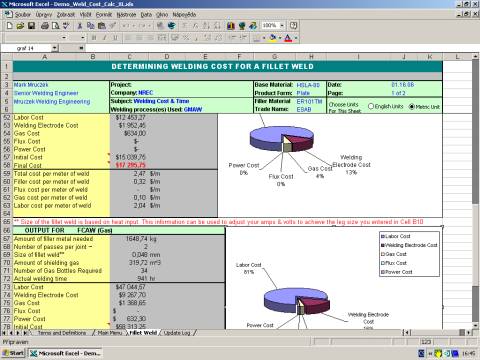Click the Format Painter brush icon
480x360 pixels.
tap(112, 26)
